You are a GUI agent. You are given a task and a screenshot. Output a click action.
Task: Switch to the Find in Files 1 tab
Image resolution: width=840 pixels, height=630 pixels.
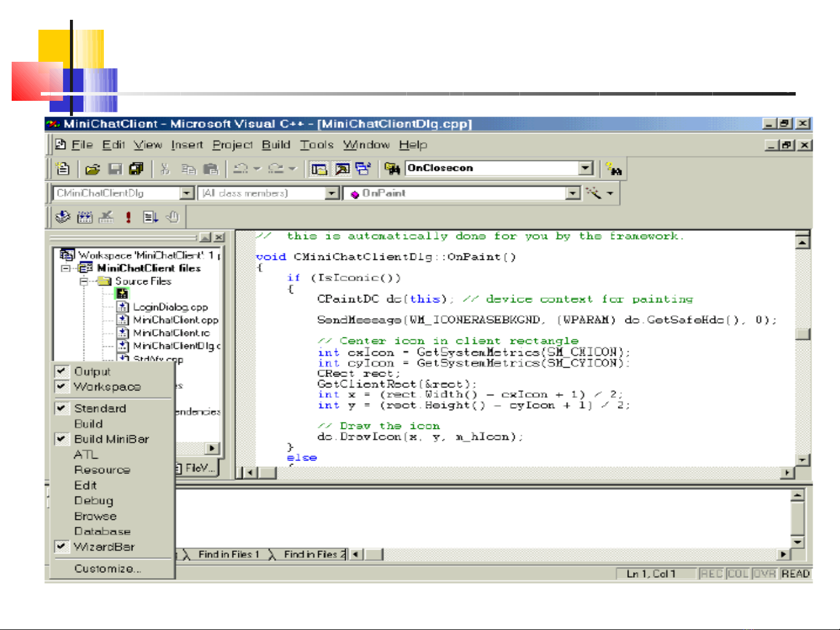coord(228,554)
